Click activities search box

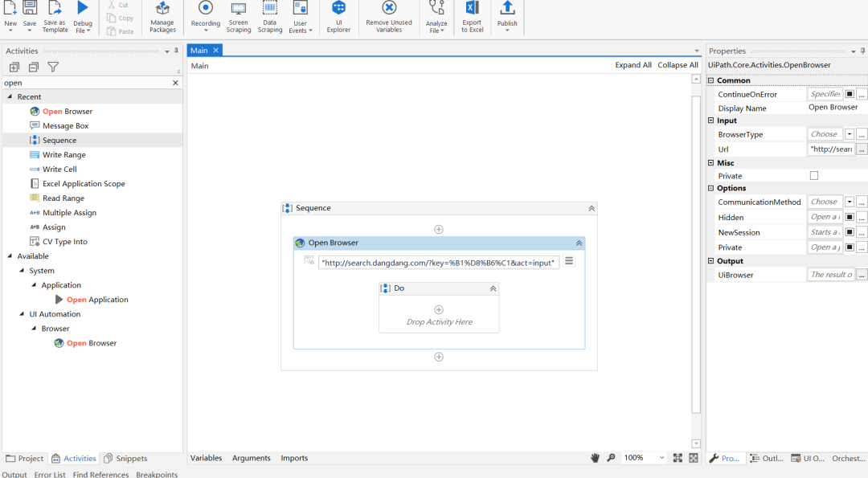[88, 83]
